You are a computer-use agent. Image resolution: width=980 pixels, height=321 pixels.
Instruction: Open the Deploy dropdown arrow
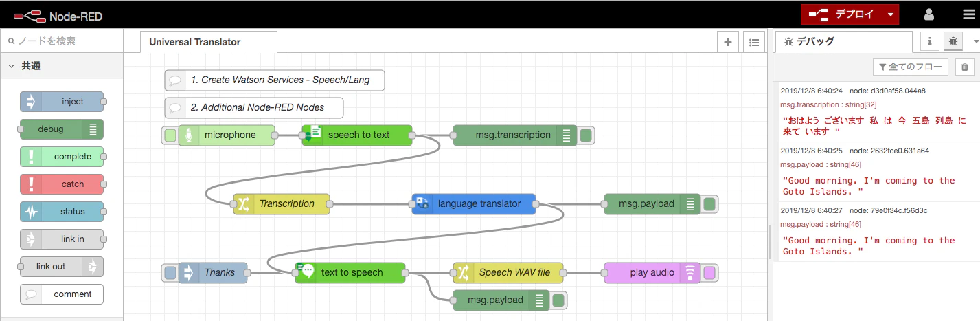[890, 14]
